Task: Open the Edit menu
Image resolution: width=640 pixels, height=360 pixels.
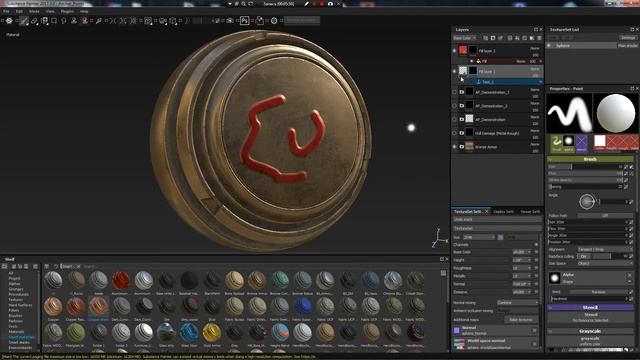Action: coord(19,11)
